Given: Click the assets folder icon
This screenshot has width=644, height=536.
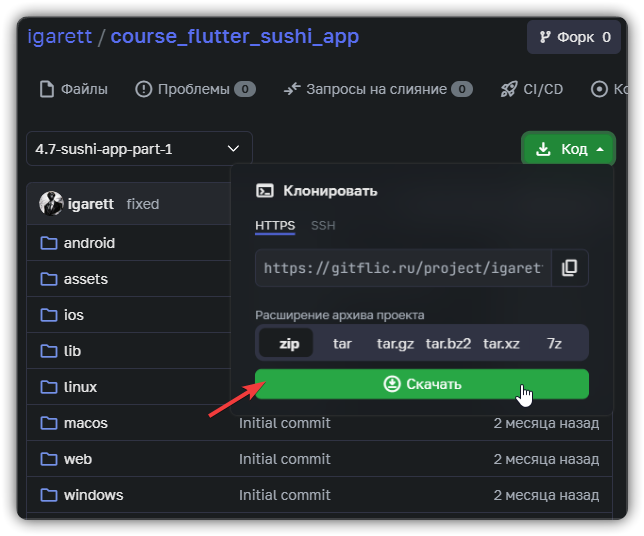Looking at the screenshot, I should [x=48, y=279].
